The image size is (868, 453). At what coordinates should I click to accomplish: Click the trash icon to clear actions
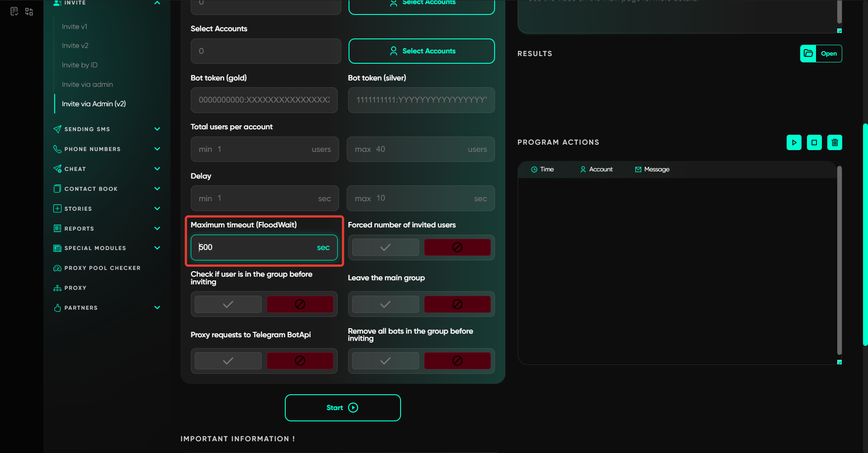835,142
